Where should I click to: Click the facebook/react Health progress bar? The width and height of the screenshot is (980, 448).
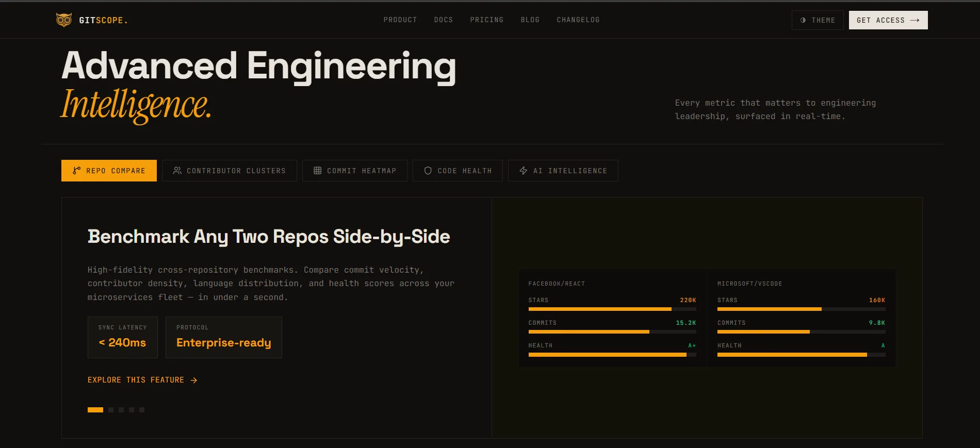tap(612, 355)
